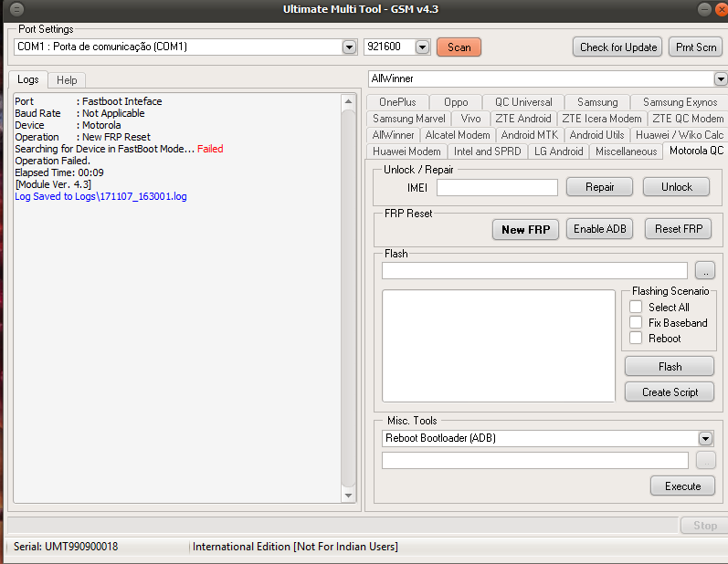
Task: Minimize window from the title bar
Action: pyautogui.click(x=704, y=9)
